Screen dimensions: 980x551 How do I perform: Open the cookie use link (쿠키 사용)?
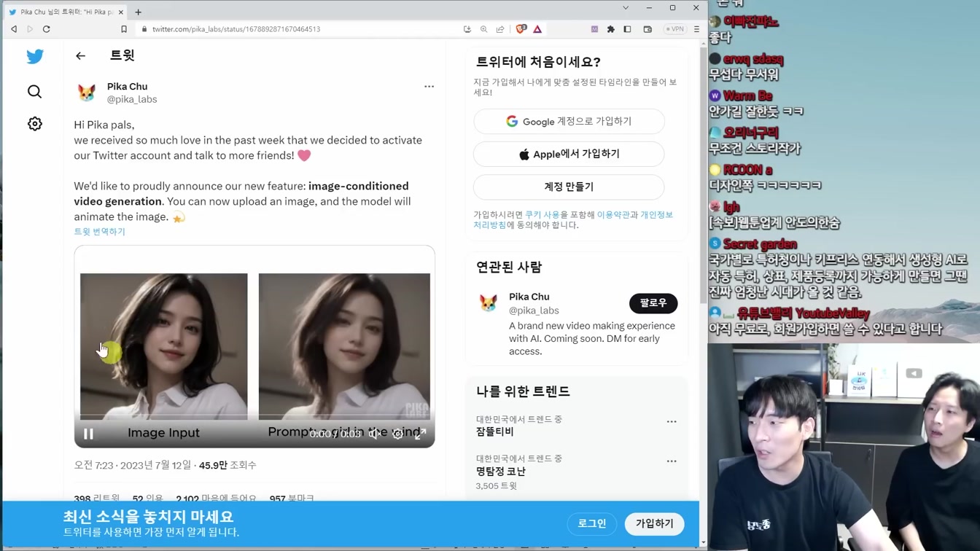pos(542,215)
